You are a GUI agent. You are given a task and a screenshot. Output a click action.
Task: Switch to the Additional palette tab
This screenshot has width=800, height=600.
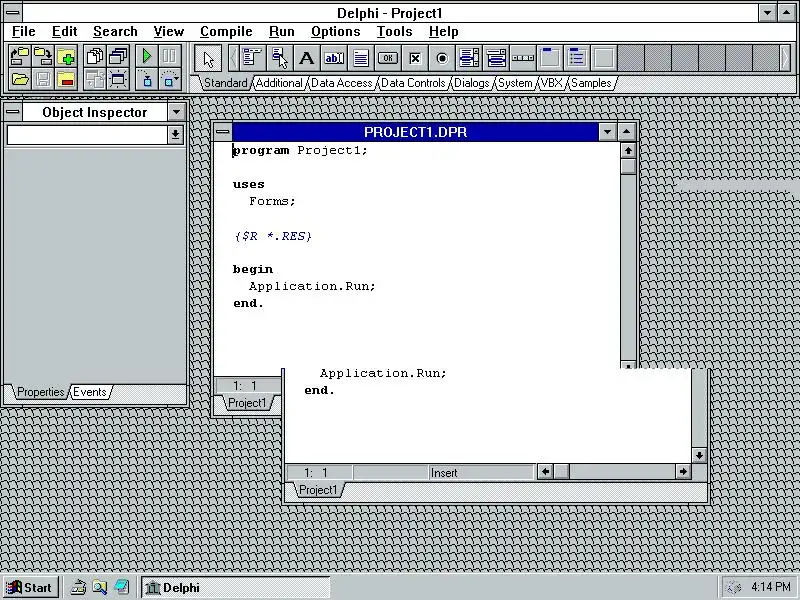point(279,83)
